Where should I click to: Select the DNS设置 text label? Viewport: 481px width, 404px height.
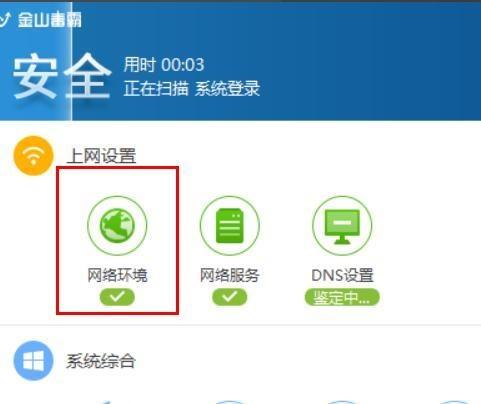(x=342, y=275)
